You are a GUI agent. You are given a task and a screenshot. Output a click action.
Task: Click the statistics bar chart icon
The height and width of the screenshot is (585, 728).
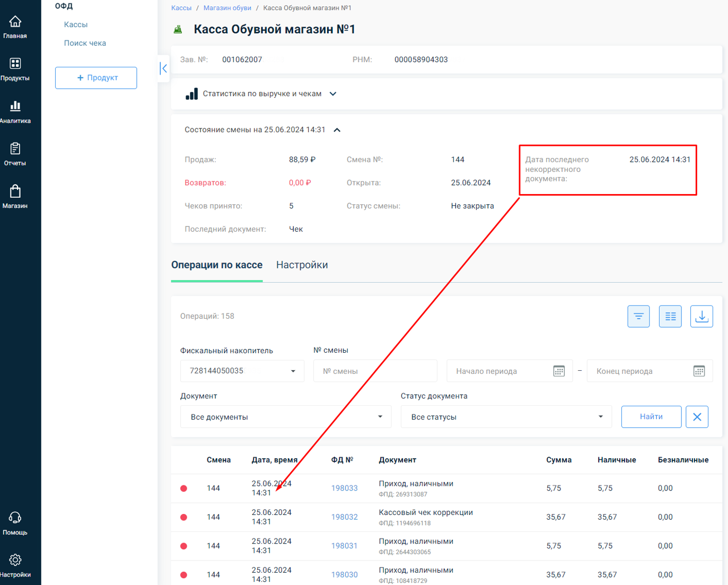pos(191,94)
